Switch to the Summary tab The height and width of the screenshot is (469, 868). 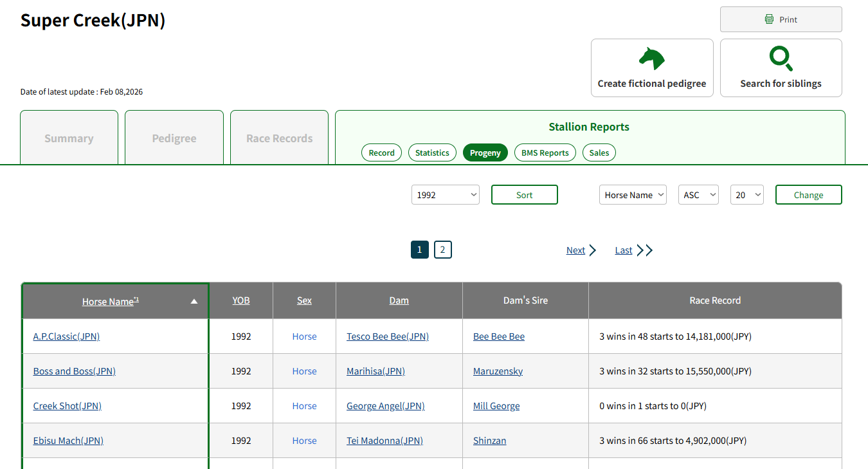[69, 138]
